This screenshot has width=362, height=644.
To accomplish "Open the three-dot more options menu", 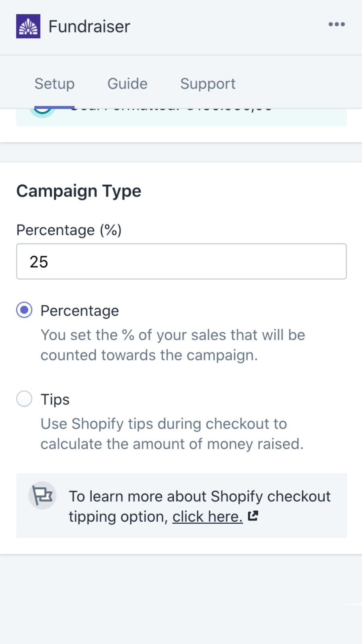I will pyautogui.click(x=336, y=25).
